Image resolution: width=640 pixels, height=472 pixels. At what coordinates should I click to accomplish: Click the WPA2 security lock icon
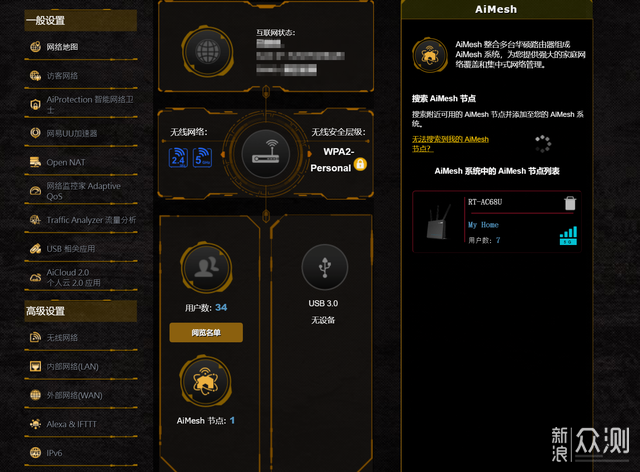point(360,164)
